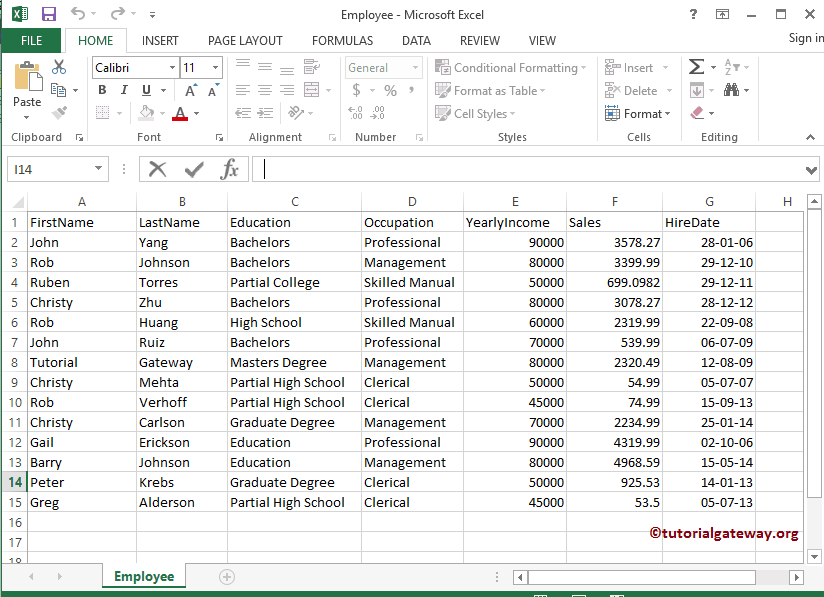Toggle italic formatting
824x597 pixels.
click(x=123, y=89)
